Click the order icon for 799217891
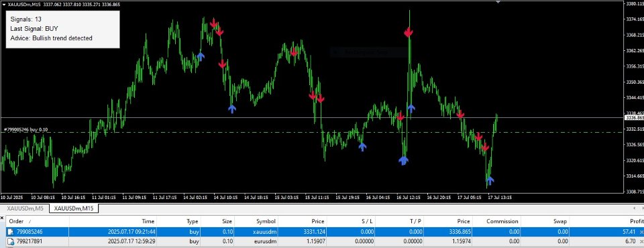The height and width of the screenshot is (248, 644). click(x=11, y=241)
